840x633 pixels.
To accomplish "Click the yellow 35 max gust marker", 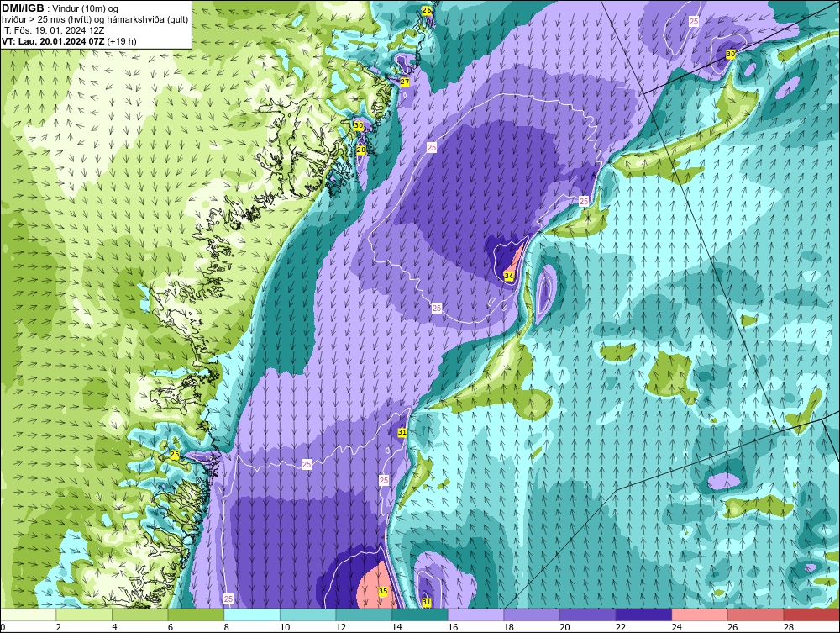I will 382,591.
